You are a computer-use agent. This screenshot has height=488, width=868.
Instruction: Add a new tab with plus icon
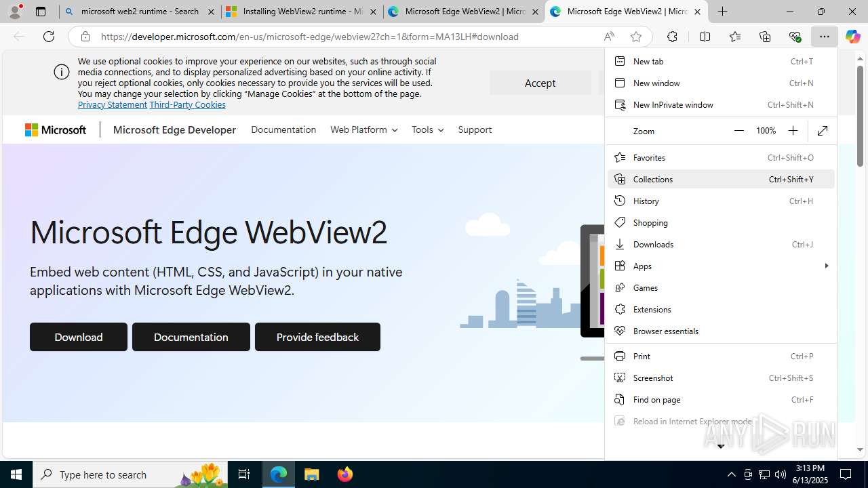coord(723,12)
